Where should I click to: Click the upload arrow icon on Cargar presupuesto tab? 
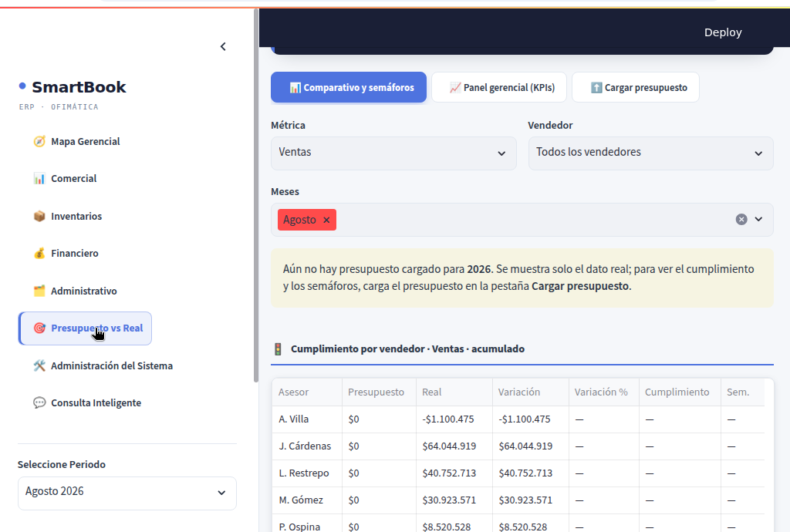point(596,88)
